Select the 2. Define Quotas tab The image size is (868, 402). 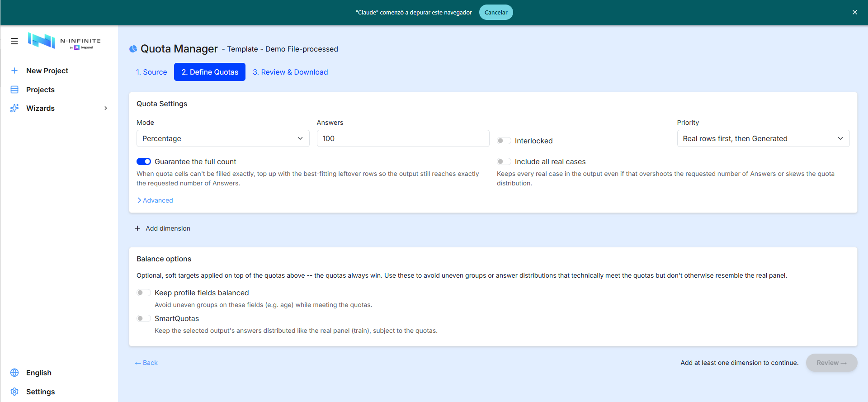point(210,72)
